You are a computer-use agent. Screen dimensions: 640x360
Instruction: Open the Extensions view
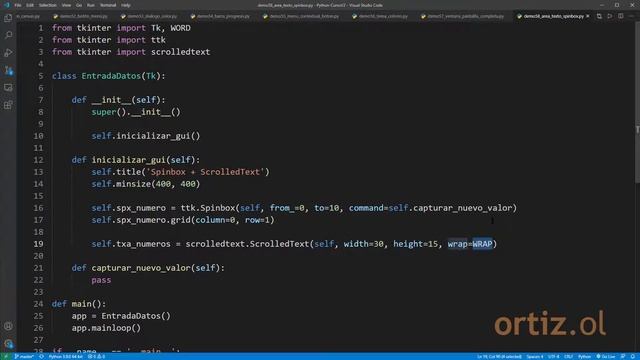click(x=8, y=105)
